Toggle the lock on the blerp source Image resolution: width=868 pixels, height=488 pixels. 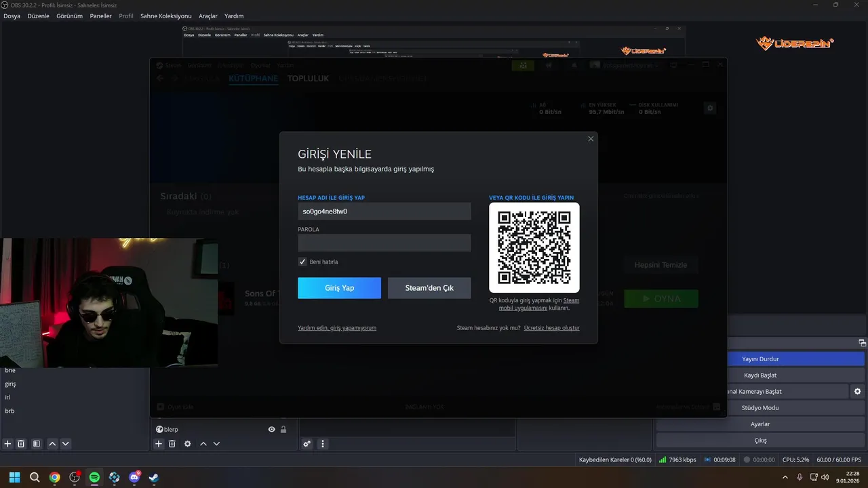283,429
